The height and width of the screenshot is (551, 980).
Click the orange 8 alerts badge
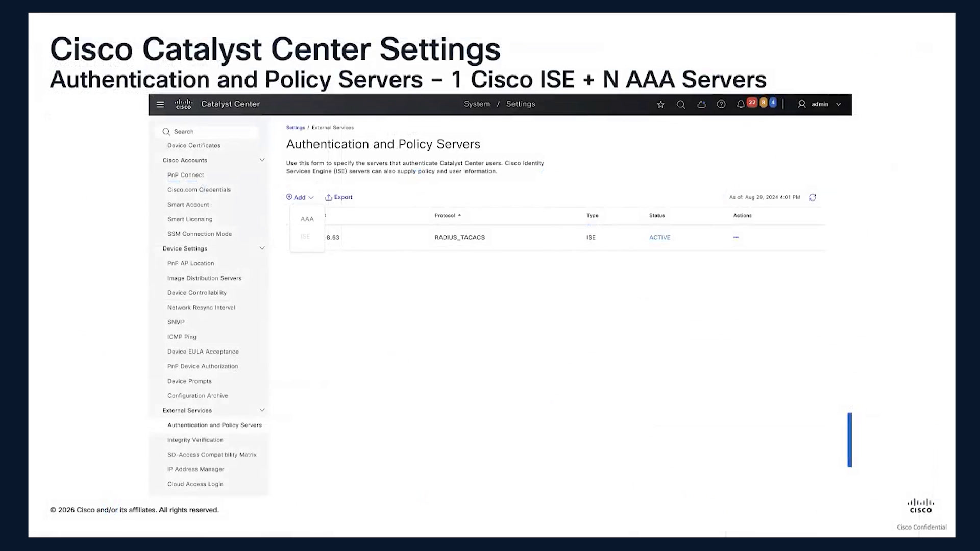click(x=764, y=103)
